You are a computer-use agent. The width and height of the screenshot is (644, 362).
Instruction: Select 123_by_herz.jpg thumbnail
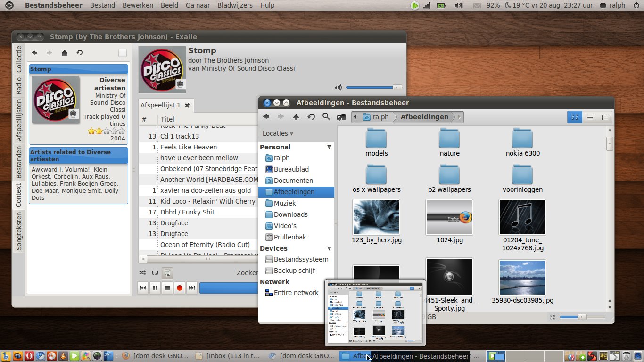(x=376, y=217)
